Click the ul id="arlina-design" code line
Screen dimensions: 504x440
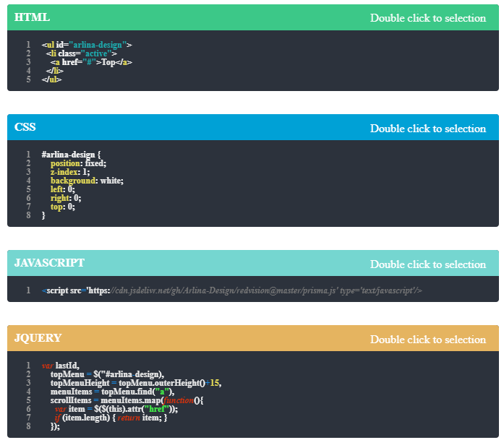coord(87,45)
